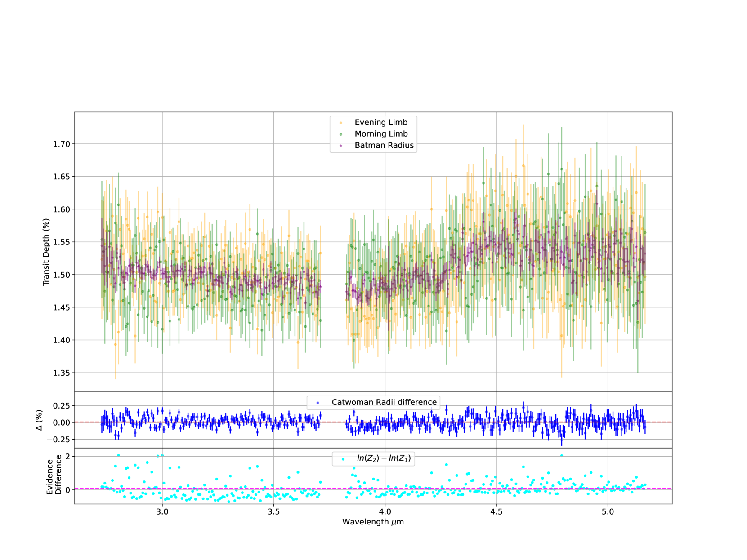Click the Catwoman Radii difference legend text

point(384,402)
